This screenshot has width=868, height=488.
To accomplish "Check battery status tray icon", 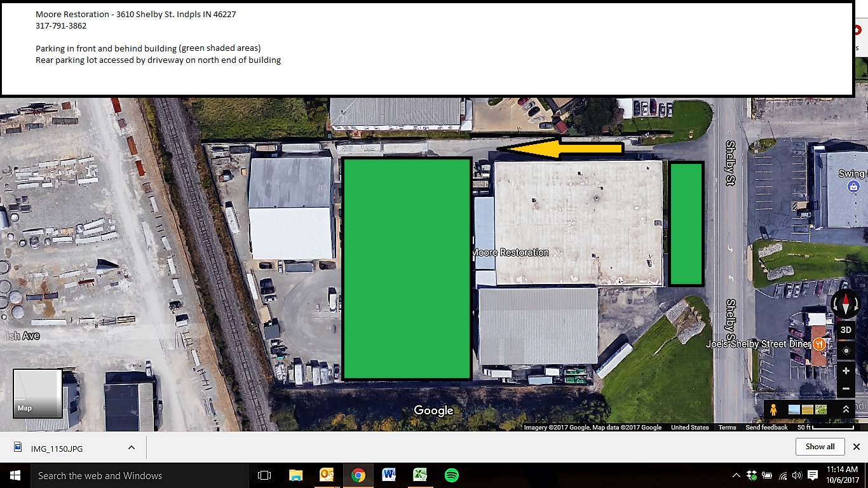I will tap(767, 475).
